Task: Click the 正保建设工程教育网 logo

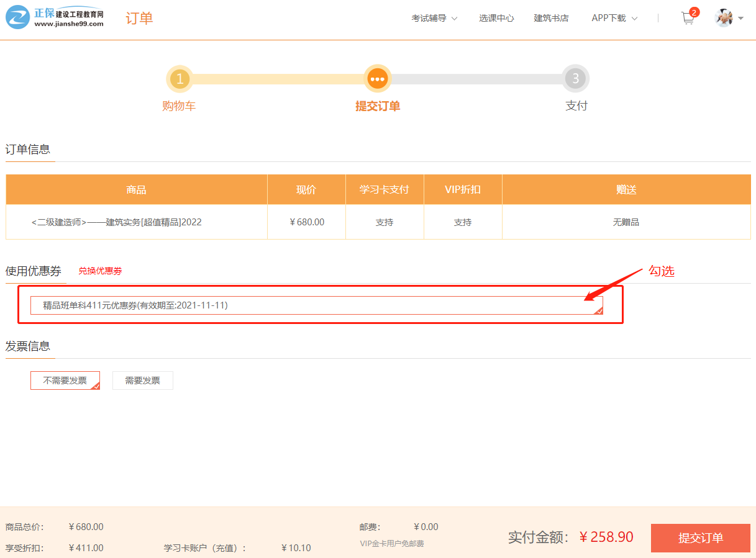Action: click(53, 17)
